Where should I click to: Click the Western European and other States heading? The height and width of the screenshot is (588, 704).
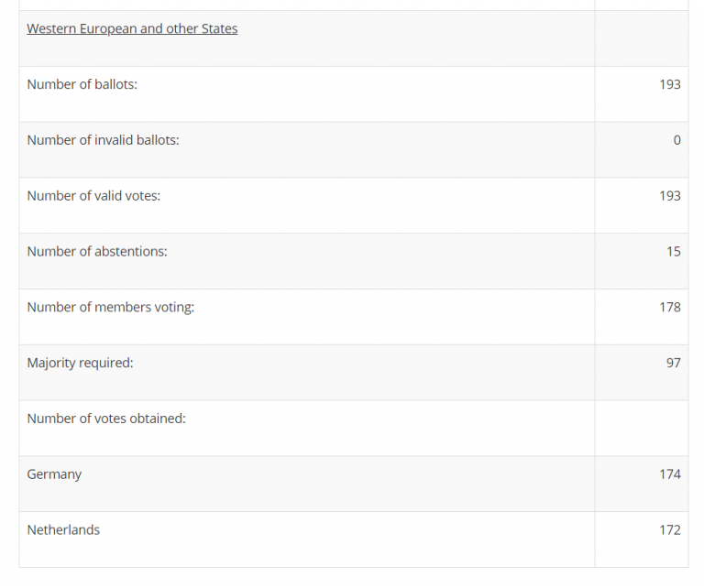tap(132, 28)
